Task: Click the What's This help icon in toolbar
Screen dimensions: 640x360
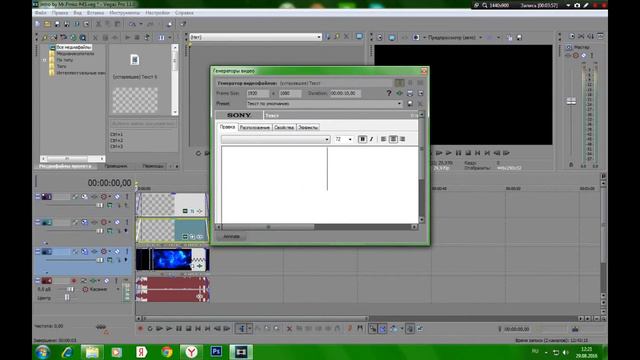Action: [x=183, y=24]
